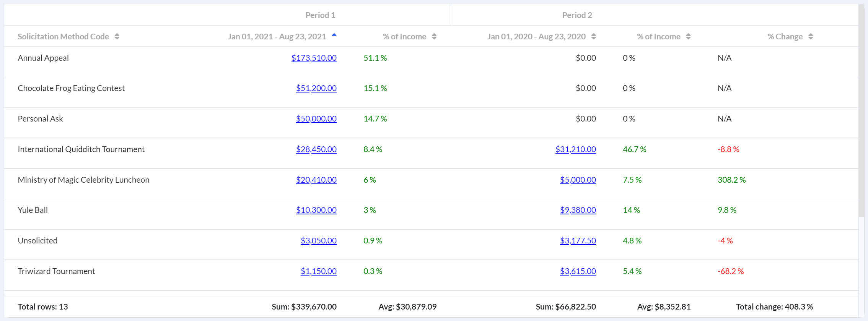Sort by Jan 01, 2020 date column icon

pos(593,37)
